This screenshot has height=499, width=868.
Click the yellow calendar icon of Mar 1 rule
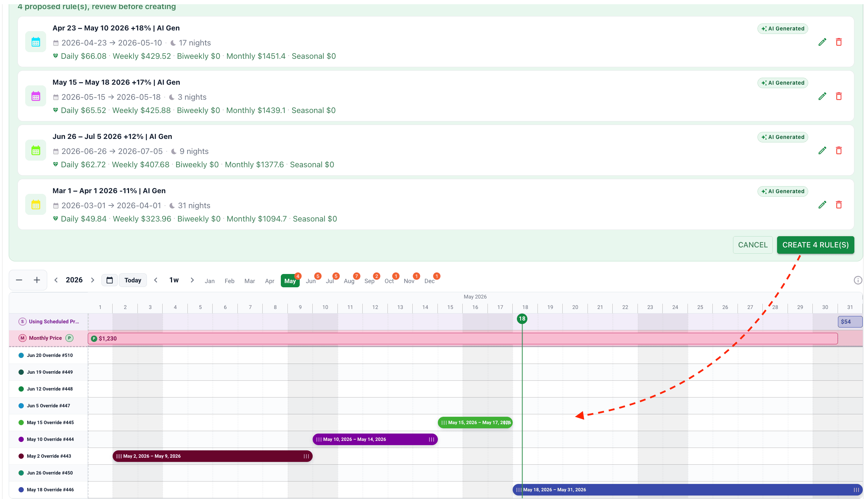point(36,205)
